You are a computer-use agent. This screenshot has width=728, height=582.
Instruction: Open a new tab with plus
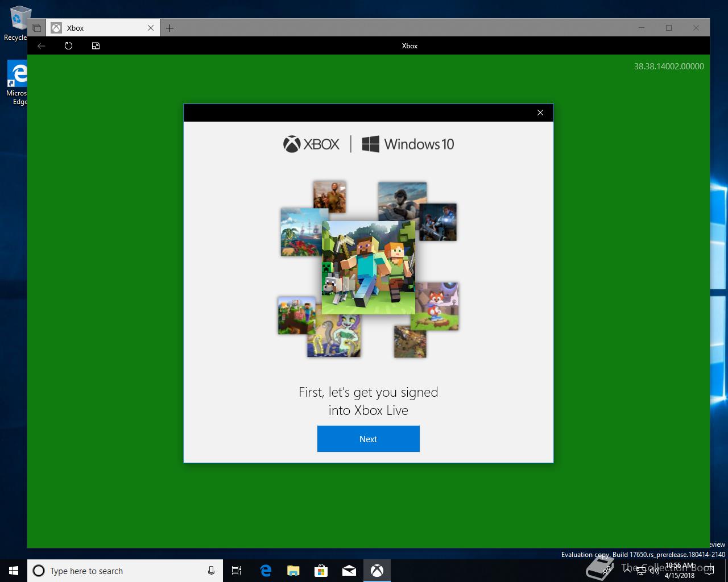coord(169,28)
